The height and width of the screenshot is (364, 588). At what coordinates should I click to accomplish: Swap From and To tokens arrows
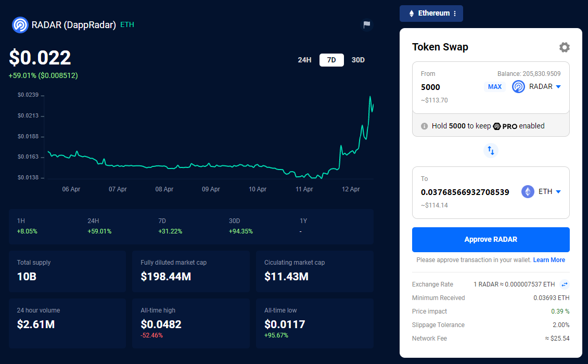[x=491, y=151]
